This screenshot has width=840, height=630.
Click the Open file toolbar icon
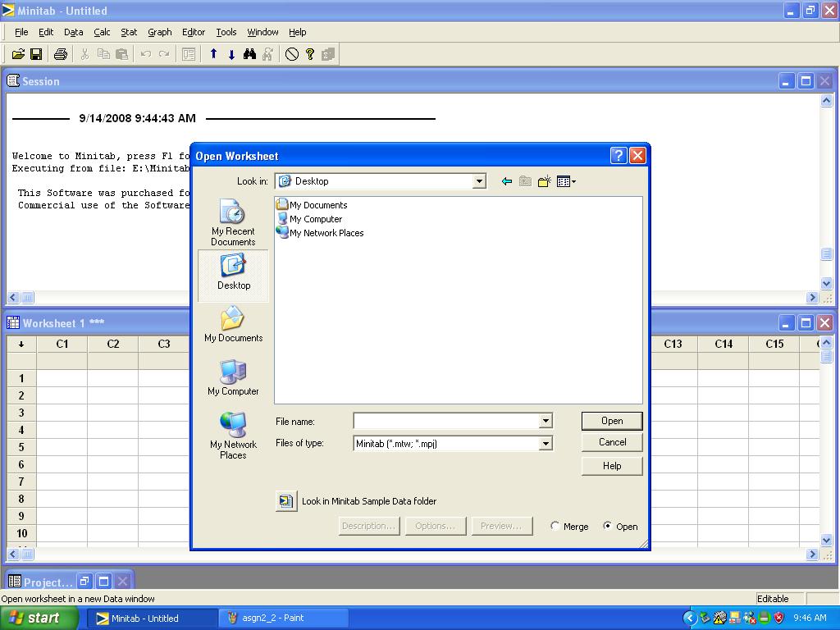click(18, 54)
